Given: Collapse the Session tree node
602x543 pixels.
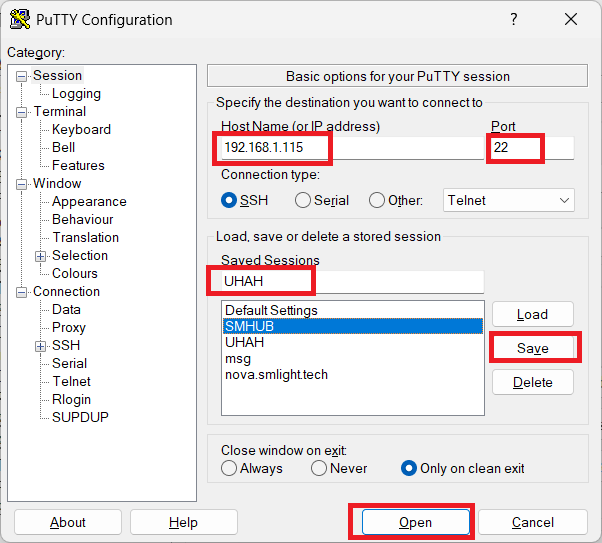Looking at the screenshot, I should tap(22, 76).
